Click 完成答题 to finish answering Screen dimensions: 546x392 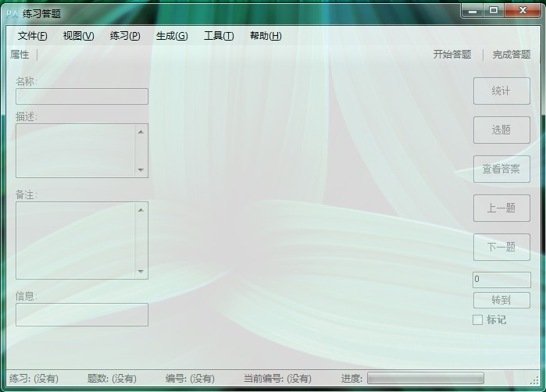click(511, 55)
